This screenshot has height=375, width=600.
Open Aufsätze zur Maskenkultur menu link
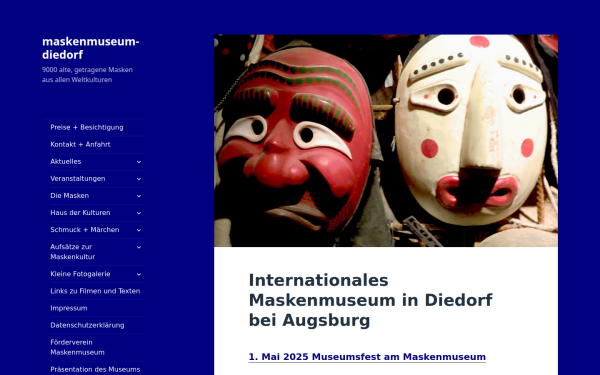[x=73, y=252]
